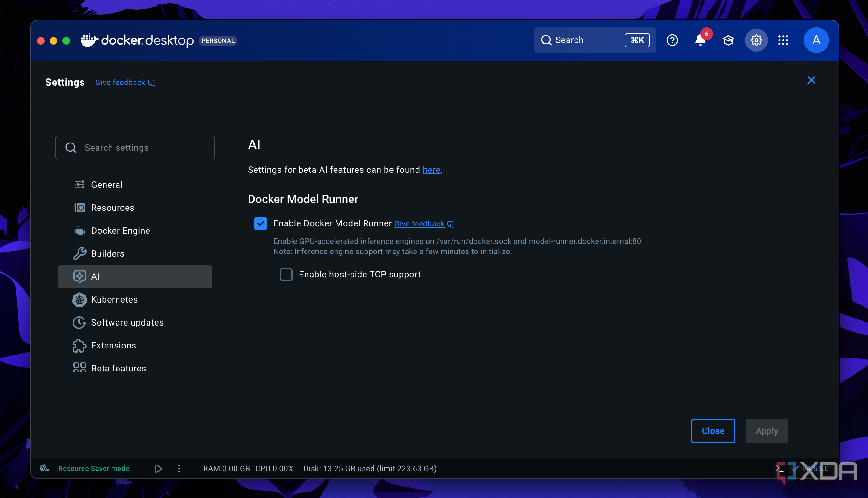
Task: Click the Software updates clock icon
Action: [80, 323]
